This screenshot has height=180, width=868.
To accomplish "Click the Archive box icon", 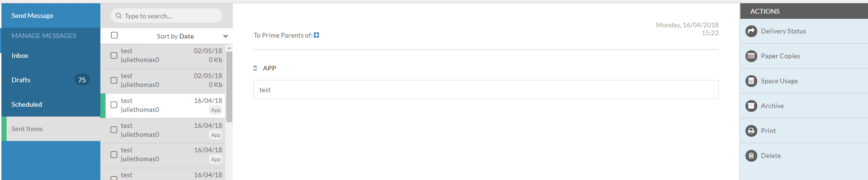I will (x=751, y=106).
